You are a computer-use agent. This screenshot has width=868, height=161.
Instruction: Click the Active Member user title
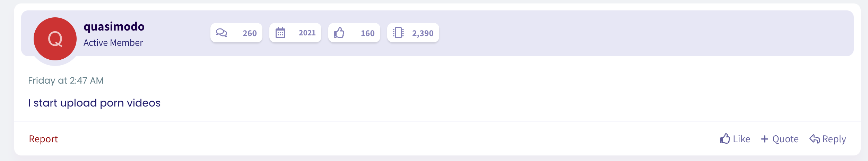click(x=113, y=43)
